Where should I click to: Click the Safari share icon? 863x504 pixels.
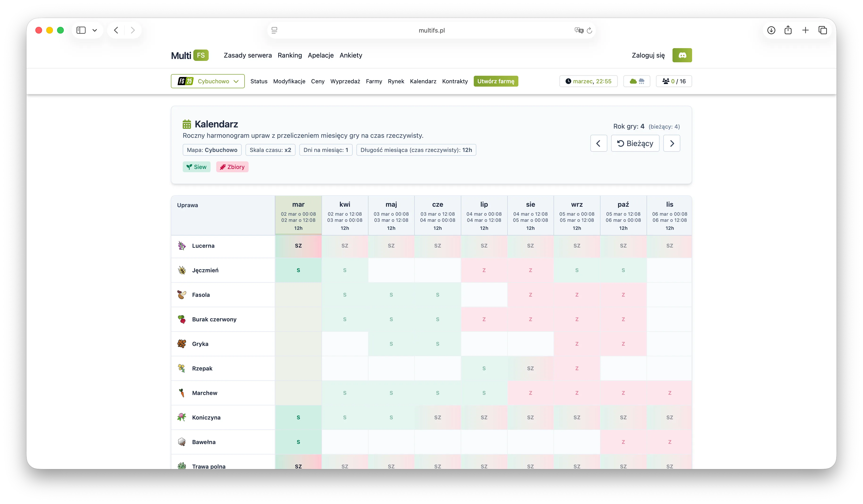[788, 30]
